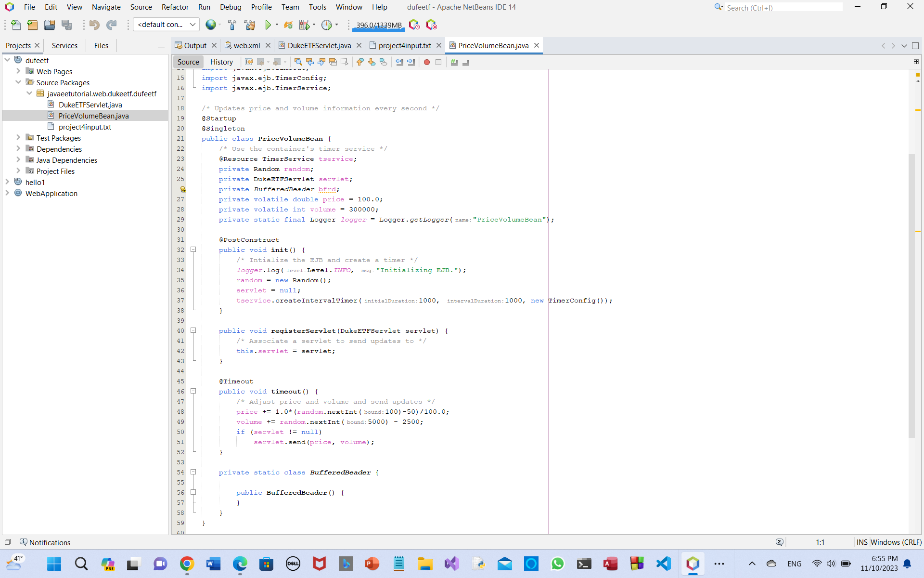The width and height of the screenshot is (924, 578).
Task: Switch to History view toggle
Action: [x=221, y=62]
